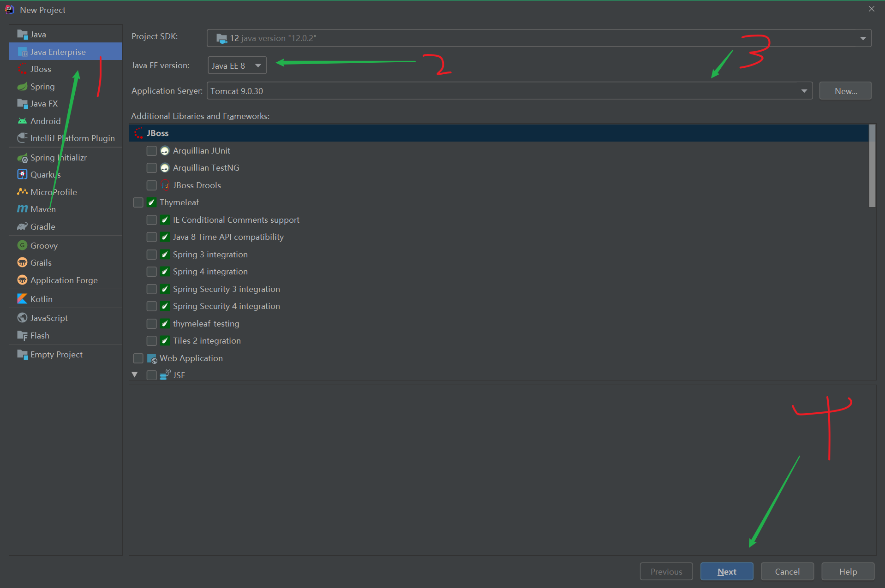
Task: Check Spring 3 integration checkbox
Action: point(151,255)
